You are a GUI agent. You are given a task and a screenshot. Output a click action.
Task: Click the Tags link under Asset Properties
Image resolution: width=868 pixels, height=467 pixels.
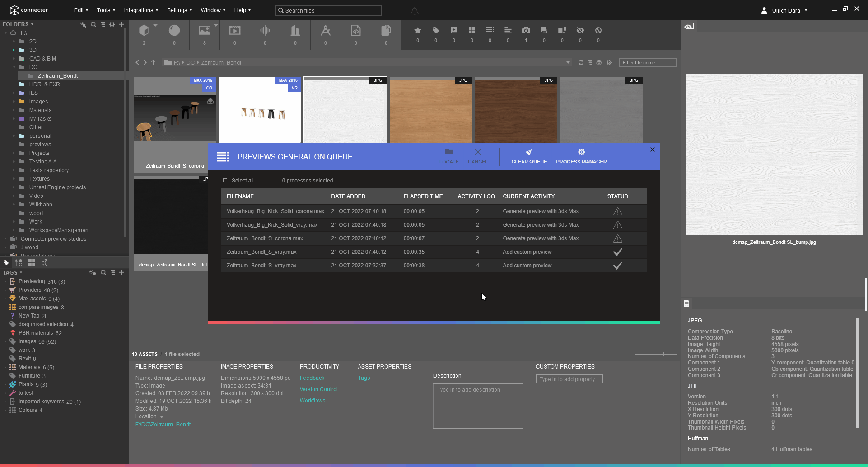tap(364, 378)
